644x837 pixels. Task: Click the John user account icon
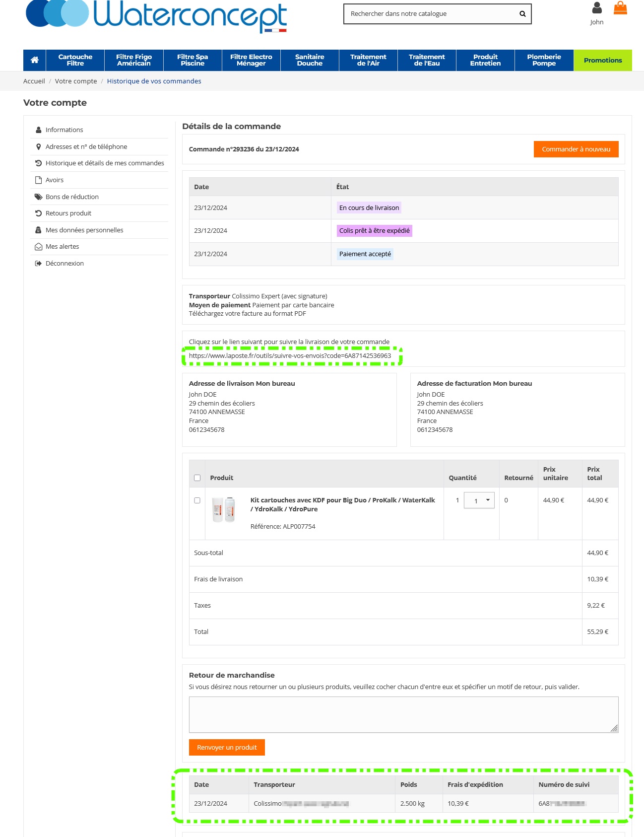point(597,8)
